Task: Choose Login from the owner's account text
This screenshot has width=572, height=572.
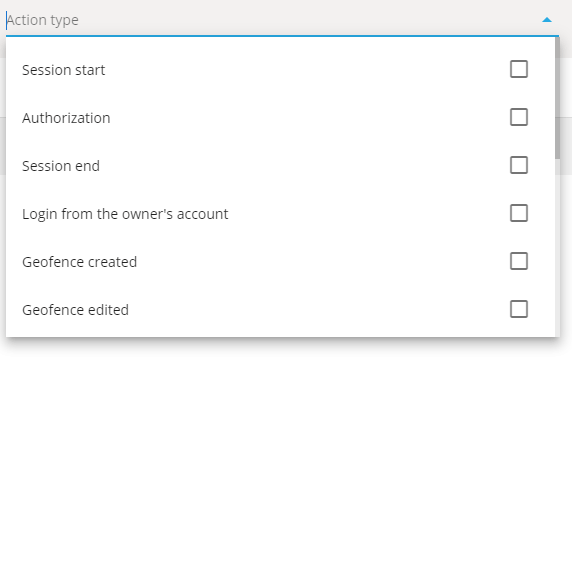Action: click(125, 214)
